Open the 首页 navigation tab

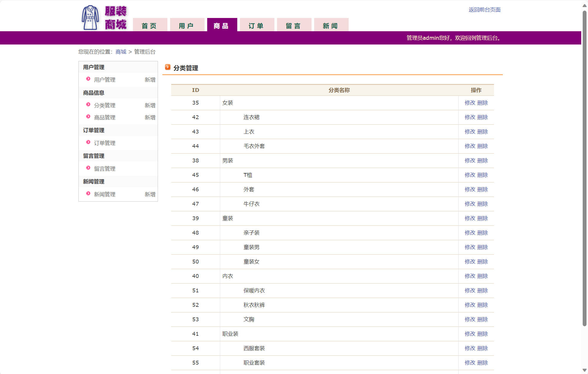(x=150, y=25)
